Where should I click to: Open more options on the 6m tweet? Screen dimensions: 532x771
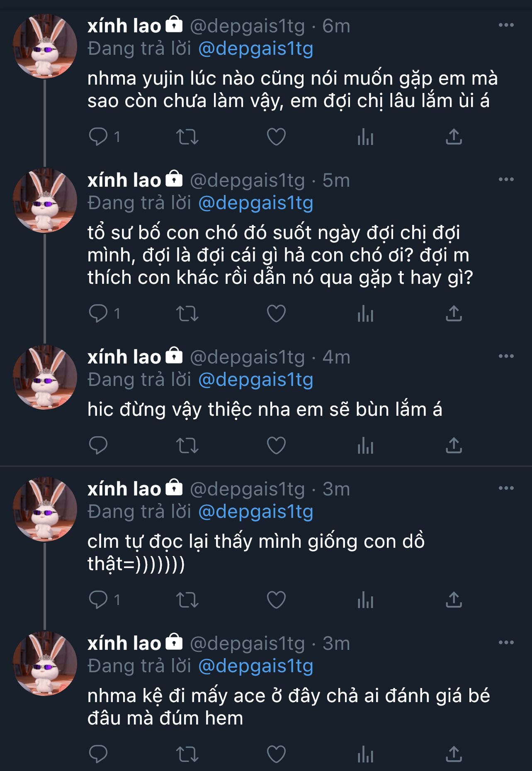click(x=506, y=25)
